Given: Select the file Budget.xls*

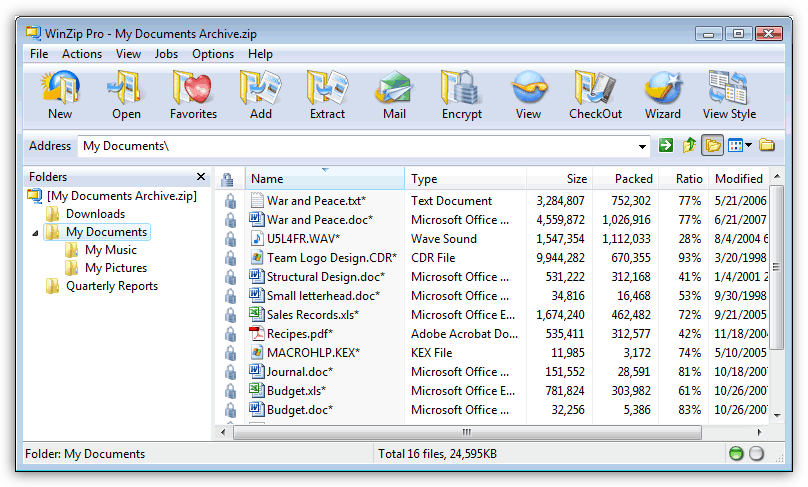Looking at the screenshot, I should (296, 391).
